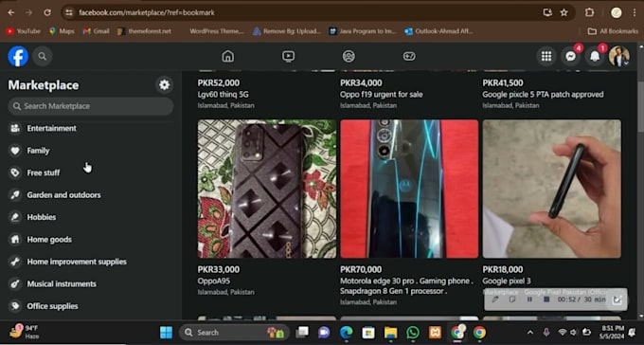Open the Facebook Gaming tab icon
Image resolution: width=644 pixels, height=345 pixels.
[409, 56]
